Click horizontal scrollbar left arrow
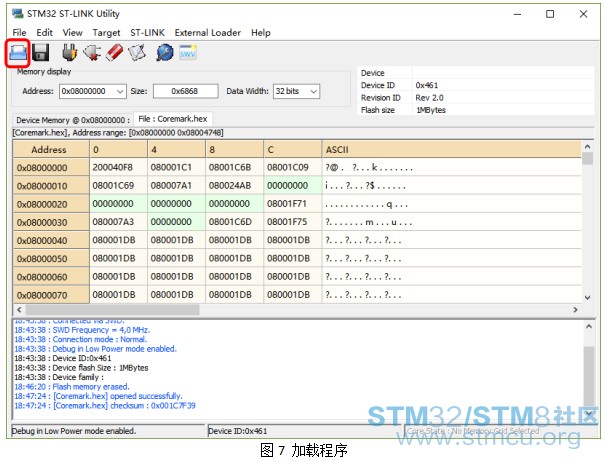605x462 pixels. pyautogui.click(x=19, y=310)
